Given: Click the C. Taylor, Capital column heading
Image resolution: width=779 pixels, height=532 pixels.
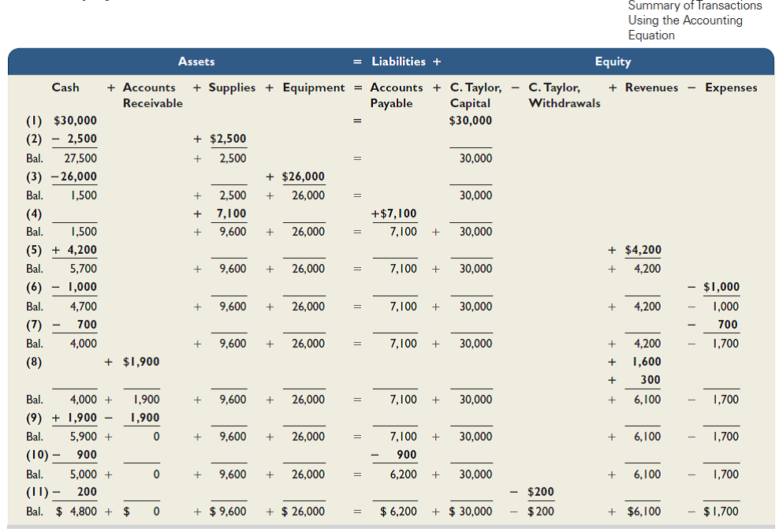Looking at the screenshot, I should (x=475, y=95).
